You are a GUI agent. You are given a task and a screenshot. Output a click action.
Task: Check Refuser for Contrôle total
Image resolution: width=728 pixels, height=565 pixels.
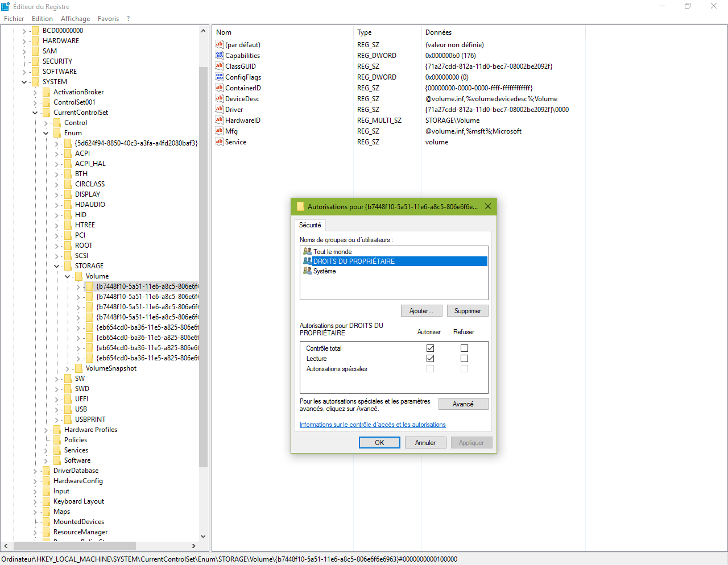(x=464, y=348)
